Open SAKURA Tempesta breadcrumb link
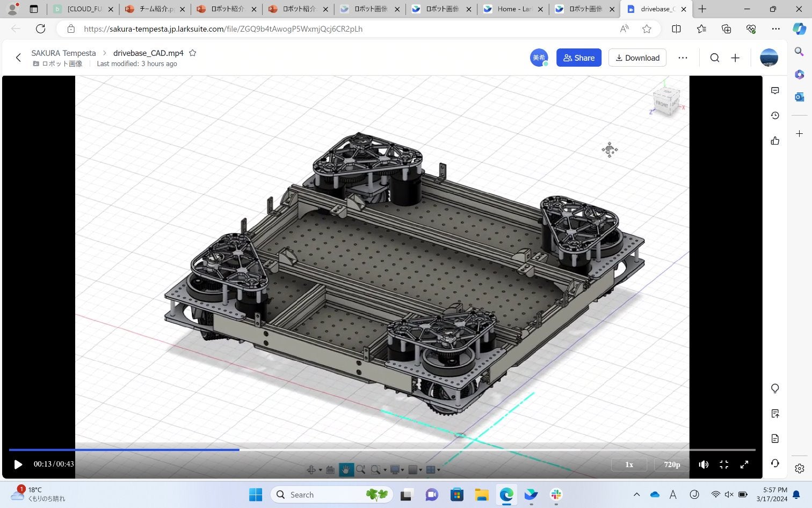The image size is (812, 508). [x=63, y=53]
